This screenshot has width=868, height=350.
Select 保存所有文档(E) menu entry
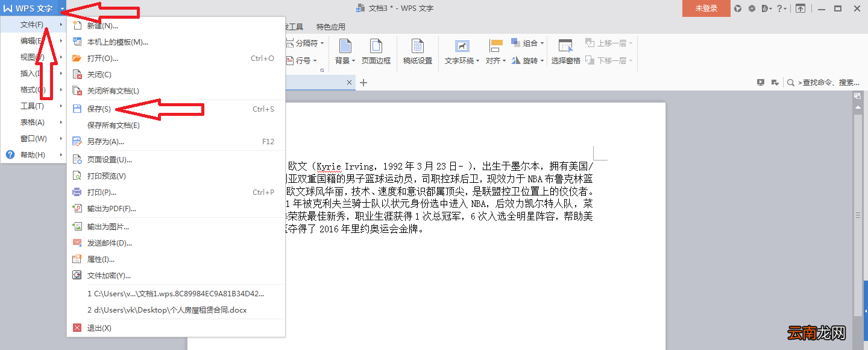click(x=175, y=126)
